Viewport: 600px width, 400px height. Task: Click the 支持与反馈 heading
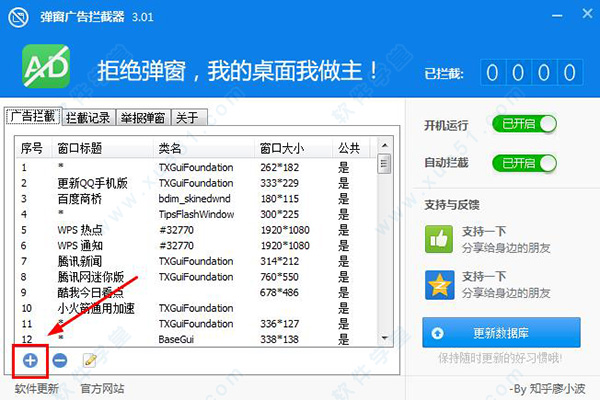point(452,205)
